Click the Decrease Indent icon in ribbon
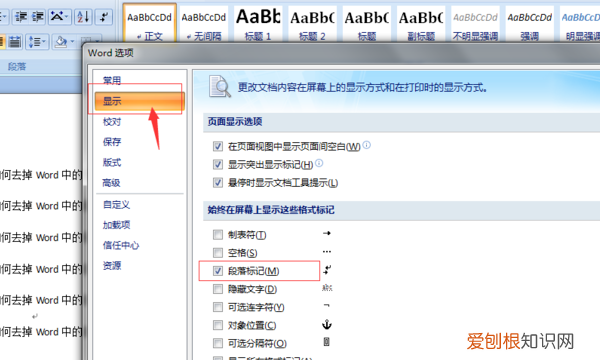 (x=21, y=17)
